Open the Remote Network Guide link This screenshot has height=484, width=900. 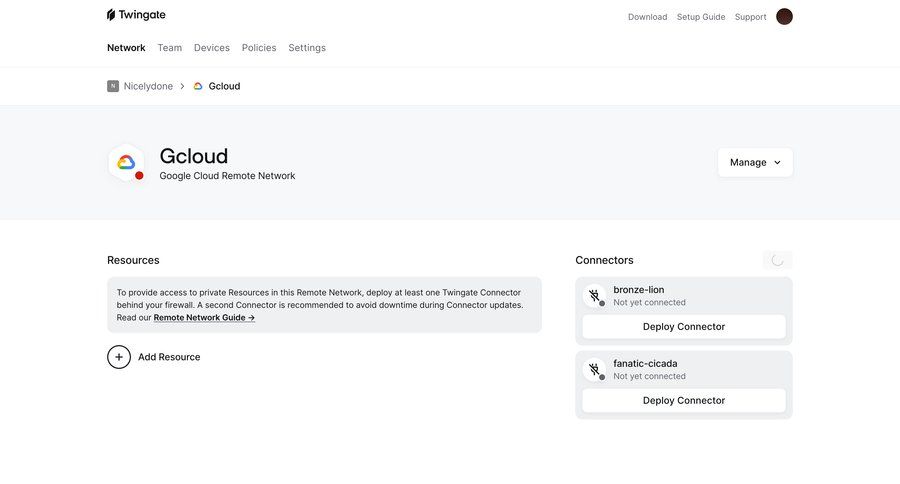[x=204, y=317]
